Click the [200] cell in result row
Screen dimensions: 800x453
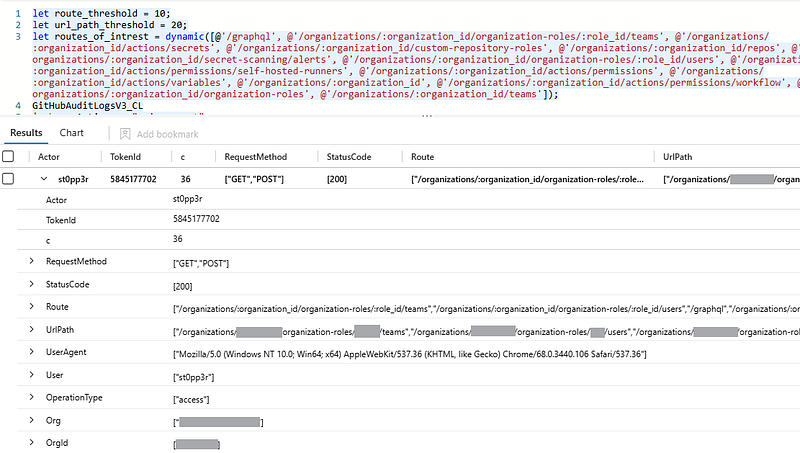coord(337,179)
